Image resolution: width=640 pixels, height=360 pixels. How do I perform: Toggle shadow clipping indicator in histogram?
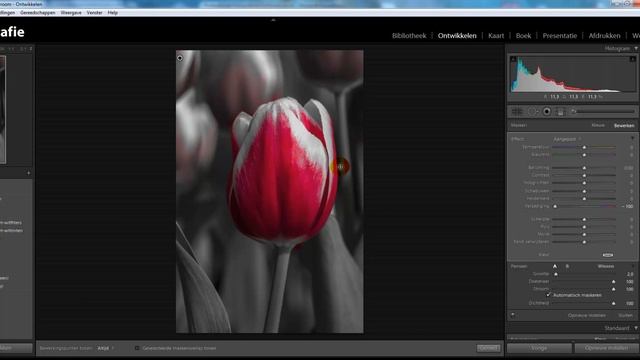pos(513,59)
